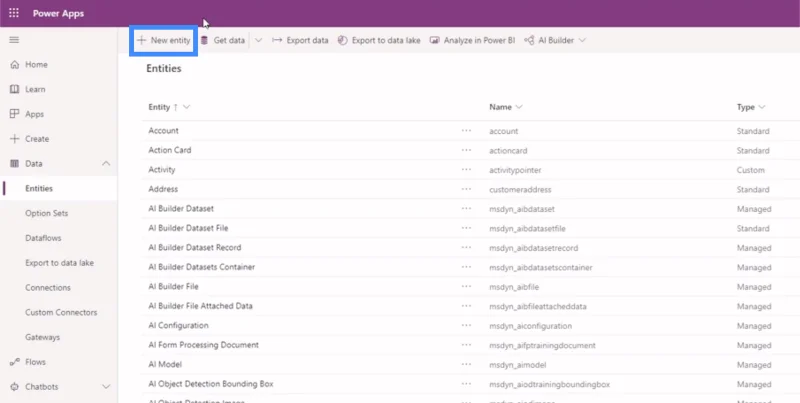
Task: Open the app launcher waffle icon
Action: tap(14, 13)
